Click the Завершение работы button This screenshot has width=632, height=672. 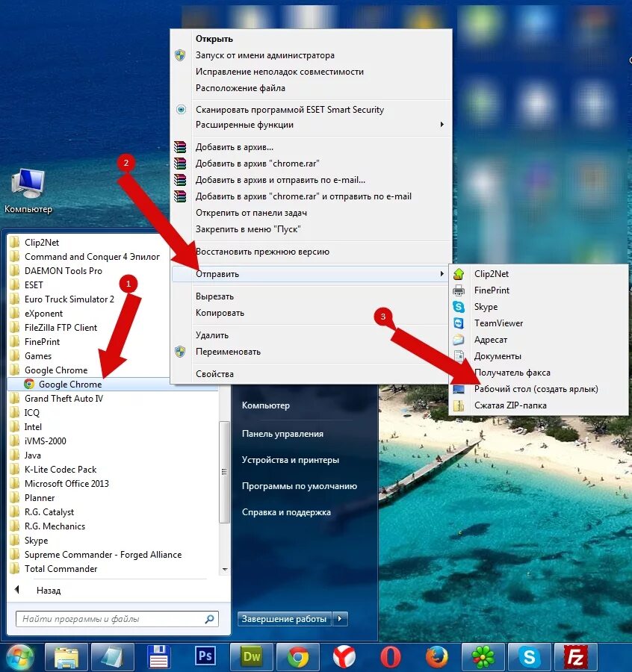click(285, 618)
